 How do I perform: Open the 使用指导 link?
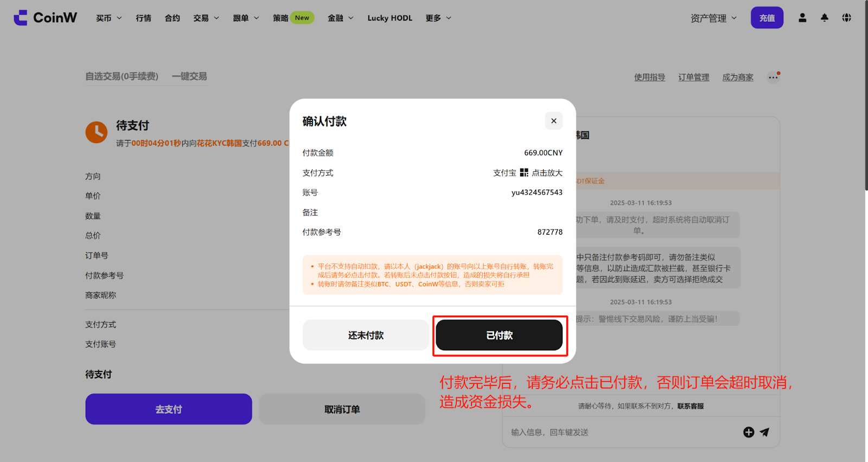pyautogui.click(x=650, y=78)
